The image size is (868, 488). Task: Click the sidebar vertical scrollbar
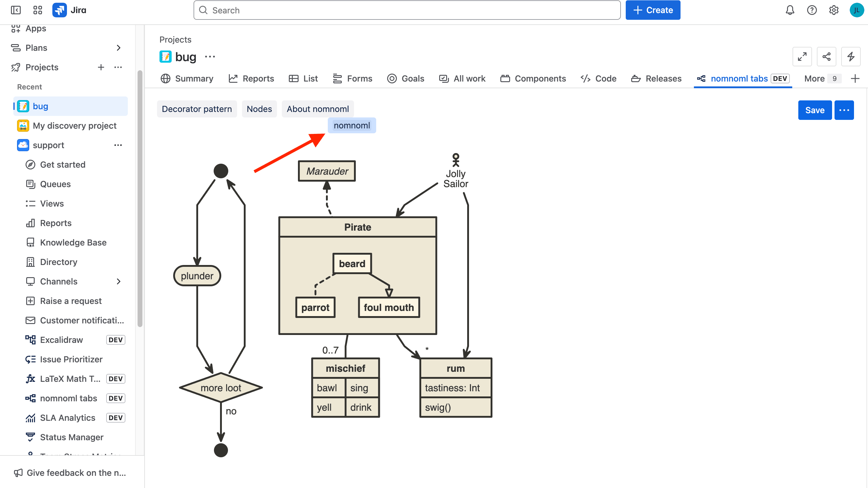140,199
